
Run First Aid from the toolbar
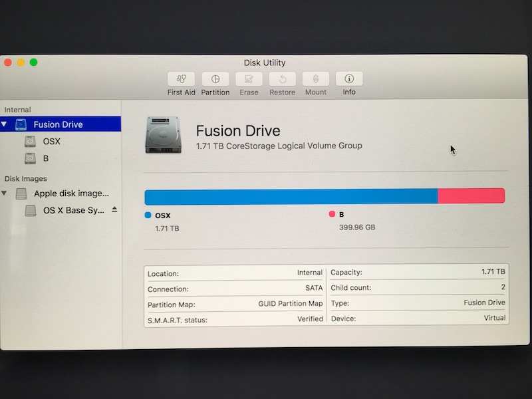pyautogui.click(x=181, y=79)
